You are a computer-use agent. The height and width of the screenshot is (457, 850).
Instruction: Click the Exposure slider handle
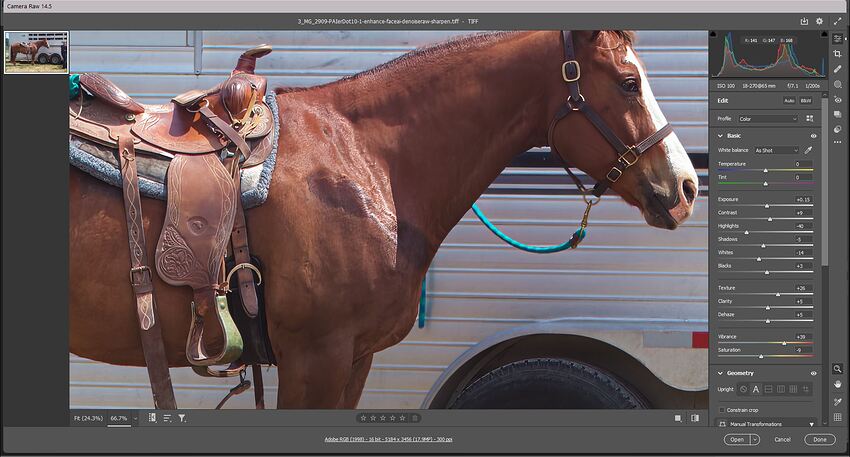[768, 206]
